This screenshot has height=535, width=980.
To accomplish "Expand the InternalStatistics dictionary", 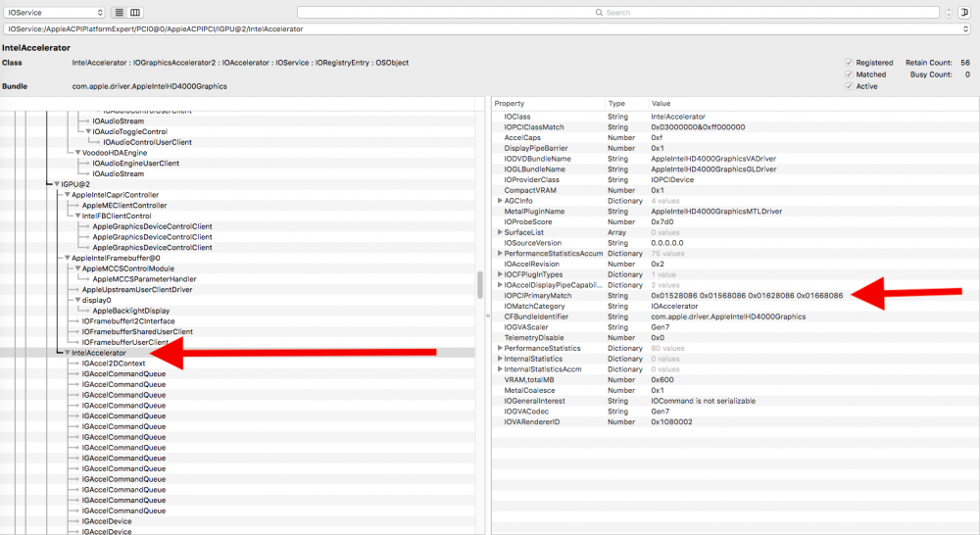I will (x=500, y=359).
